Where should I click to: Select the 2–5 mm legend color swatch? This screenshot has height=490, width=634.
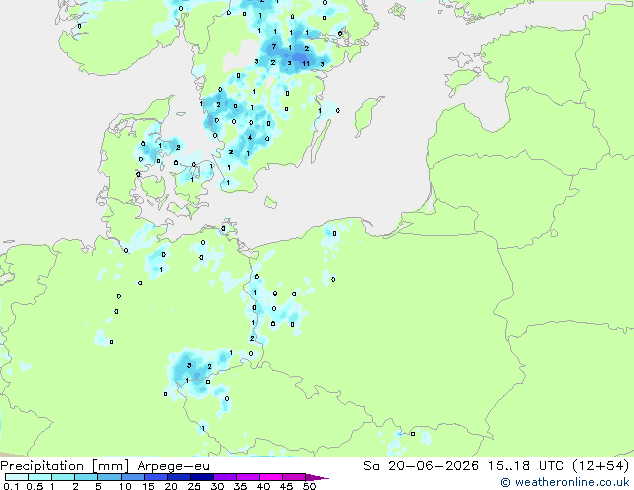(86, 477)
